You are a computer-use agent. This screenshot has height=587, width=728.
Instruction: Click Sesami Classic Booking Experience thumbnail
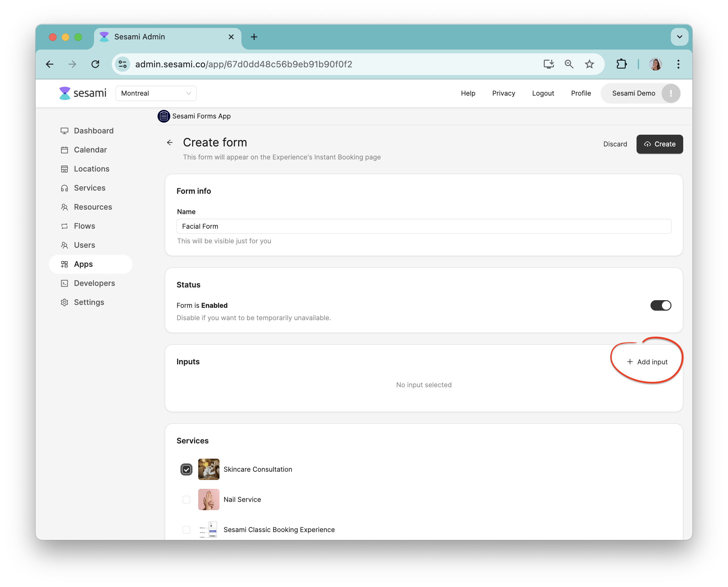point(209,530)
